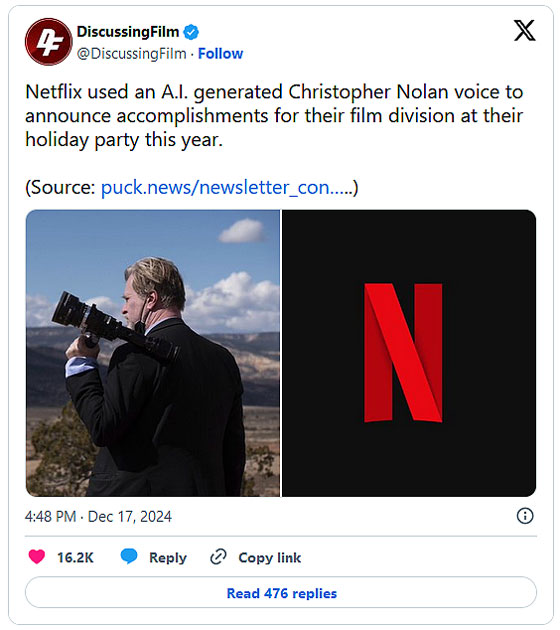Click the Reply text label
560x630 pixels.
pos(168,558)
